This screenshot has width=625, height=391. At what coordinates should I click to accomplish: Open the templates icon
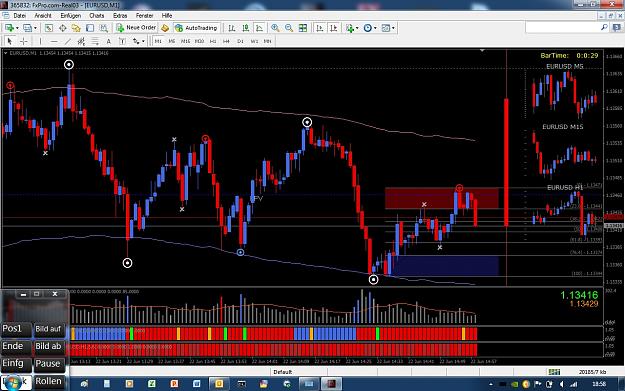(385, 28)
